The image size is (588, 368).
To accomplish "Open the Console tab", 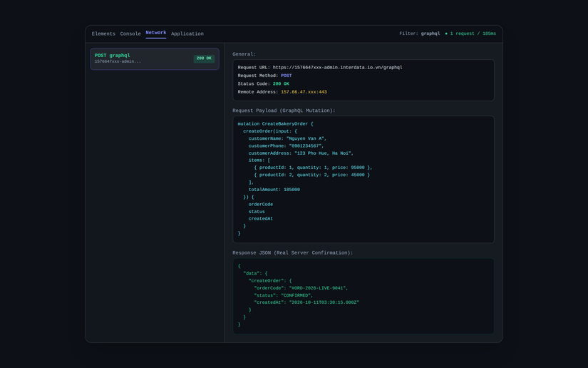I will pos(130,34).
